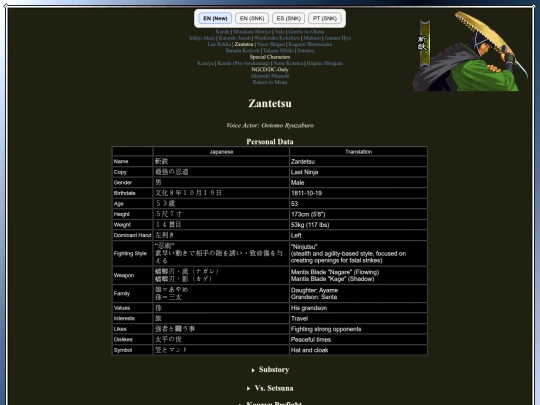Click the Male gender cell
Screen dimensions: 540x405
(359, 183)
